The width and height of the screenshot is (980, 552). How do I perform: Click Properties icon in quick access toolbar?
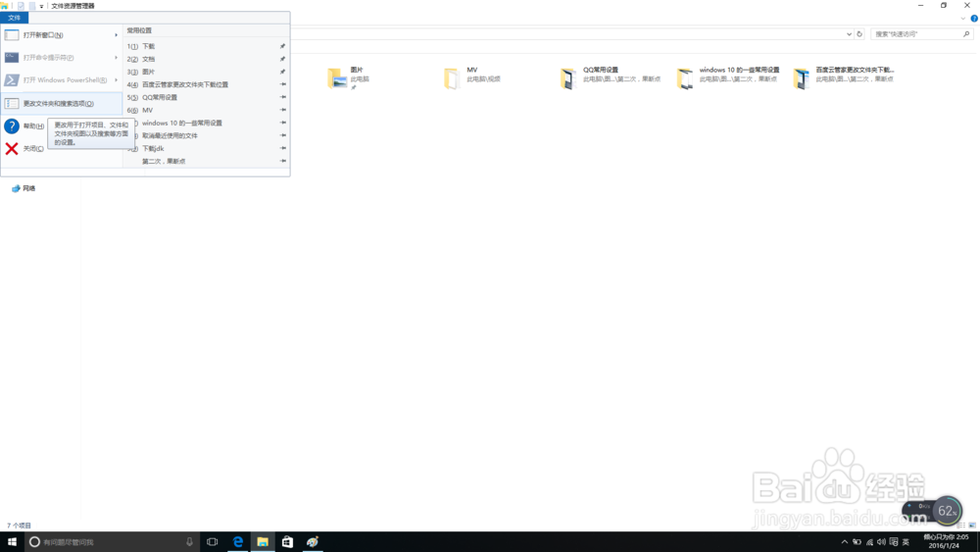point(21,6)
